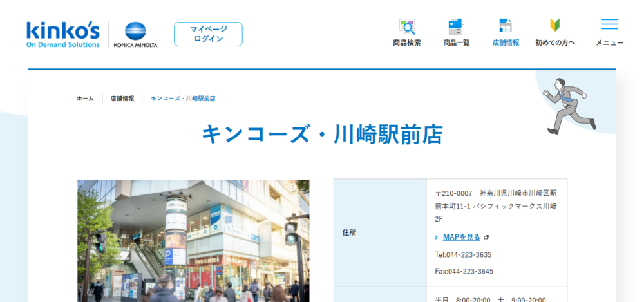Click the Fax:044-223-3645 text
Screen dimensions: 644x302
tap(464, 272)
